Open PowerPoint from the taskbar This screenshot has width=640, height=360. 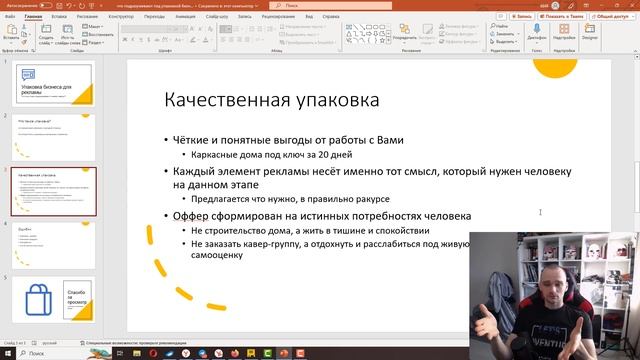(x=284, y=353)
